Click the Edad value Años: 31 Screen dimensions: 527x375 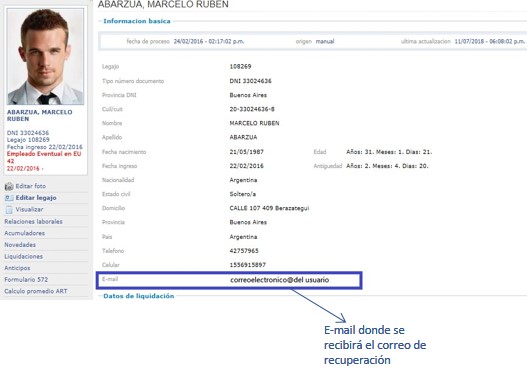[389, 152]
